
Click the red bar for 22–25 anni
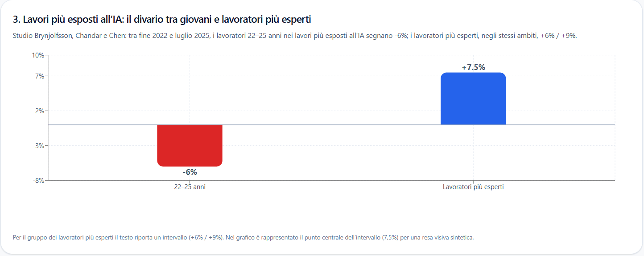coord(190,145)
